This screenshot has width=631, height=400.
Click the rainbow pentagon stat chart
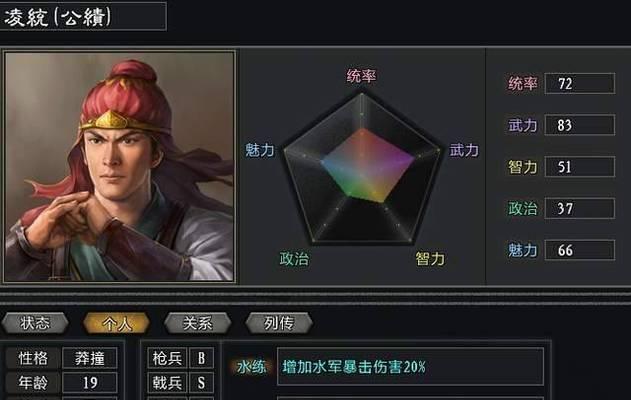tap(362, 169)
